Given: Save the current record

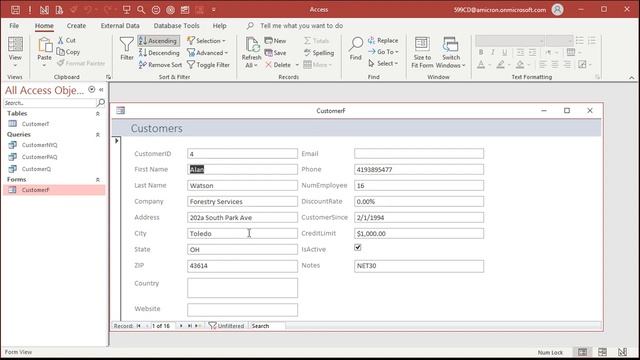Looking at the screenshot, I should [x=276, y=53].
